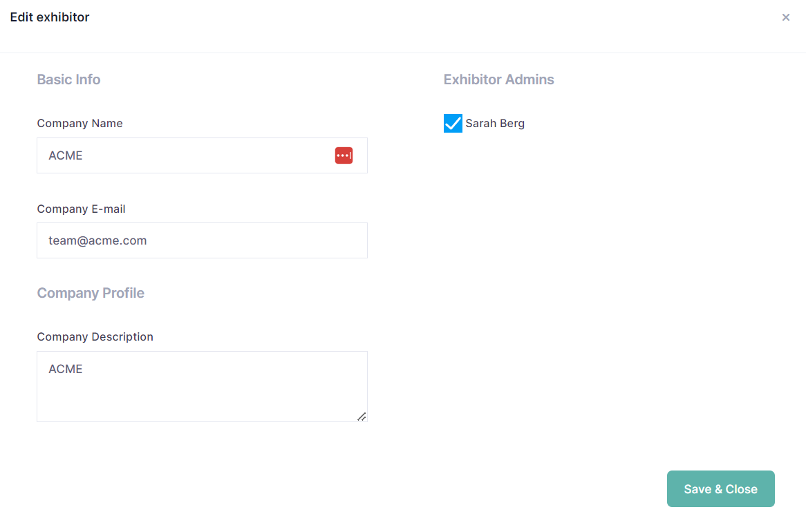
Task: Select the Company Profile section heading
Action: [91, 293]
